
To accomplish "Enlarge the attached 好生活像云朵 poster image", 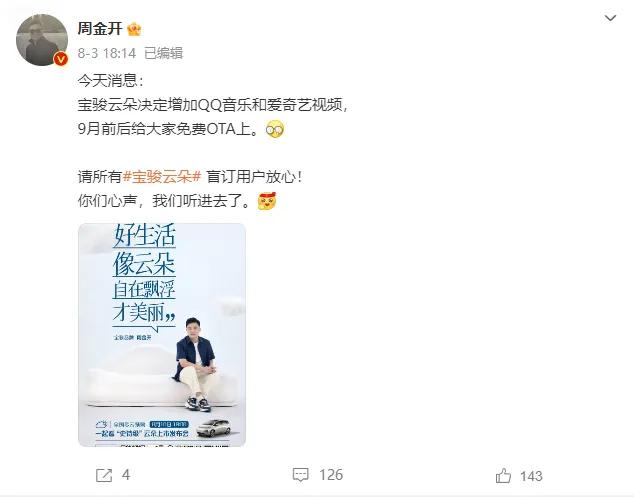I will (162, 335).
